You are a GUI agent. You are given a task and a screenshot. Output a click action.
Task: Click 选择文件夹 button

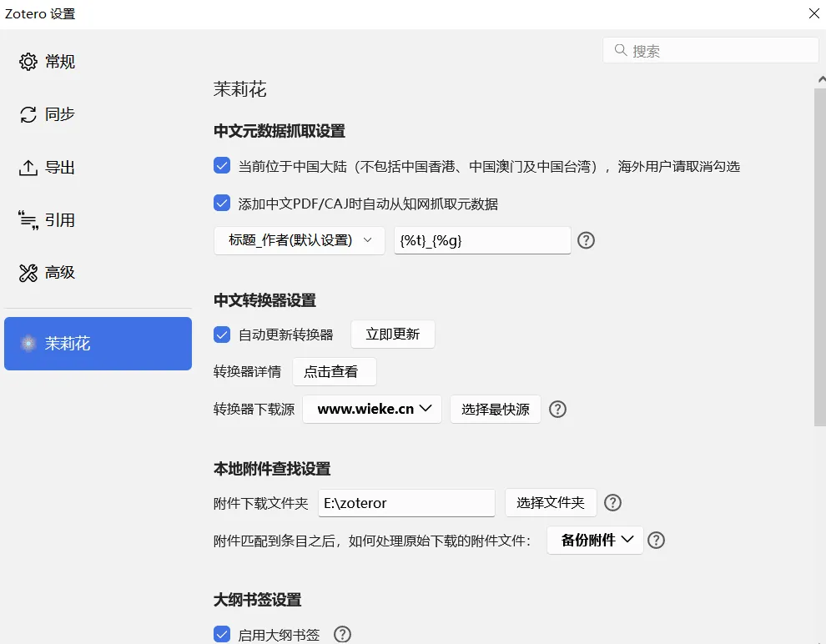tap(551, 503)
